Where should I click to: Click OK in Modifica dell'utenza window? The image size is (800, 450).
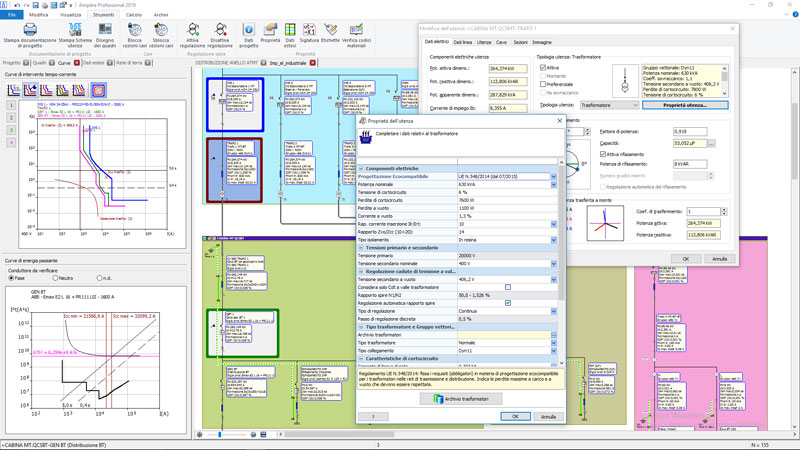tap(686, 259)
